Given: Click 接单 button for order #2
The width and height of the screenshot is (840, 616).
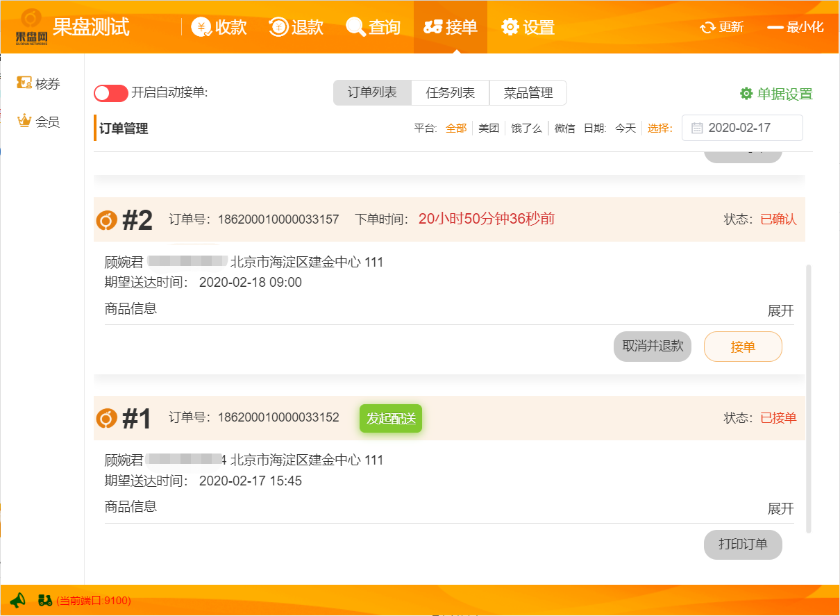Looking at the screenshot, I should coord(743,347).
